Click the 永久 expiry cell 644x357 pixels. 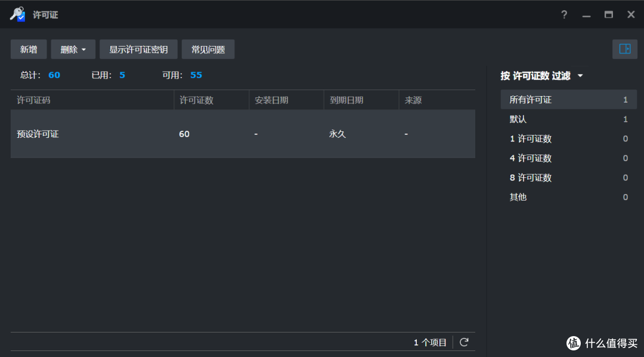click(338, 134)
